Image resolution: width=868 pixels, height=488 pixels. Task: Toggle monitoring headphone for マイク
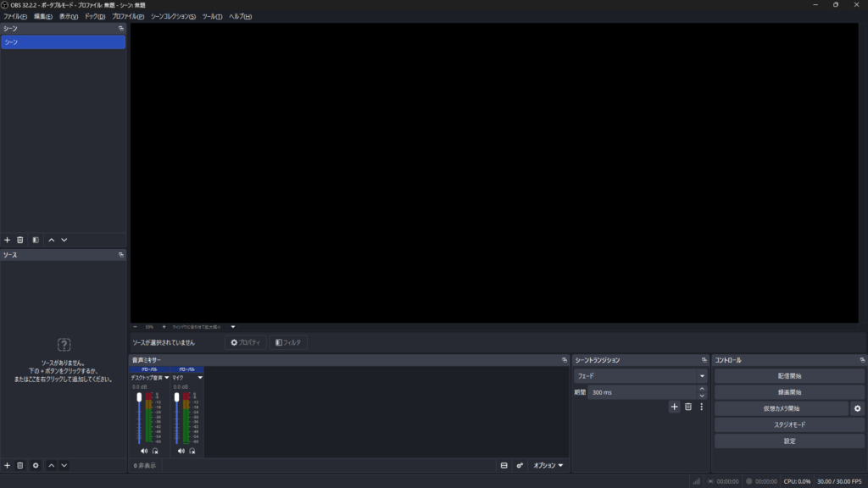[x=192, y=452]
